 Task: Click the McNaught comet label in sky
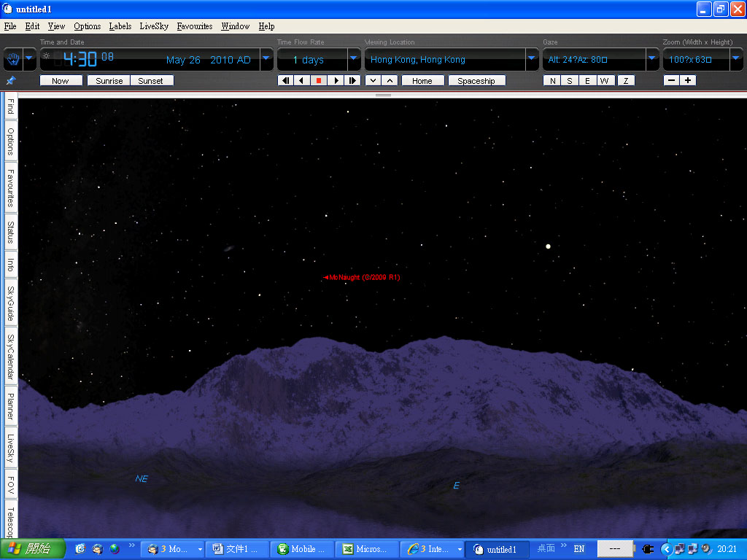[x=363, y=278]
